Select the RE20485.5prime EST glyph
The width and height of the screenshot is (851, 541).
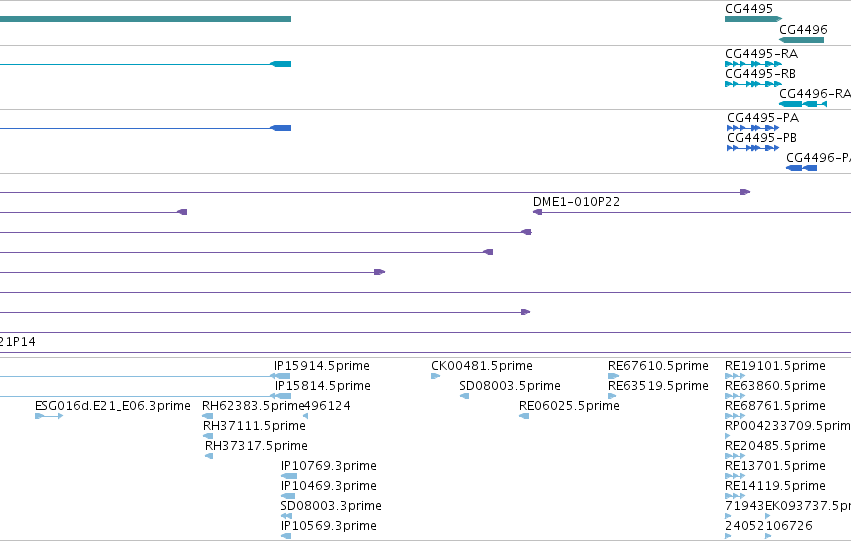pyautogui.click(x=735, y=456)
